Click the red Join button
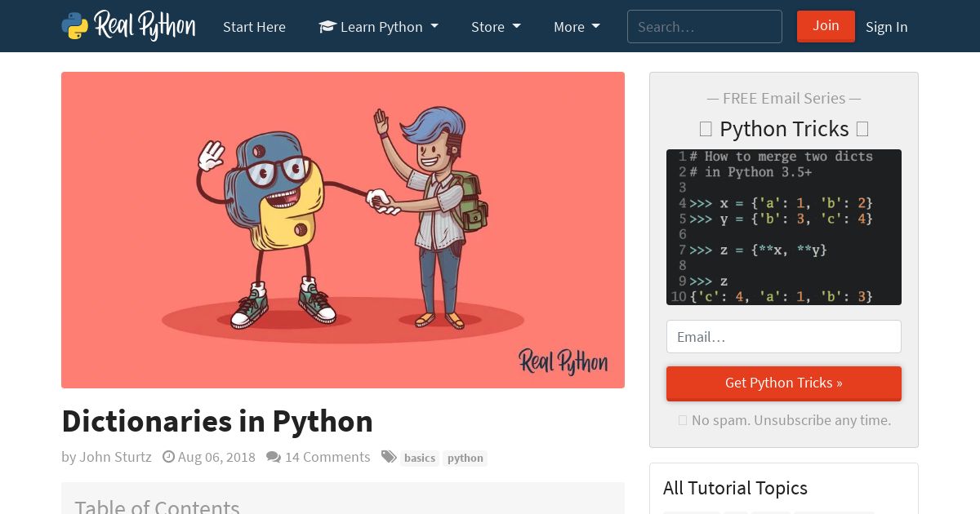980x514 pixels. pyautogui.click(x=826, y=26)
